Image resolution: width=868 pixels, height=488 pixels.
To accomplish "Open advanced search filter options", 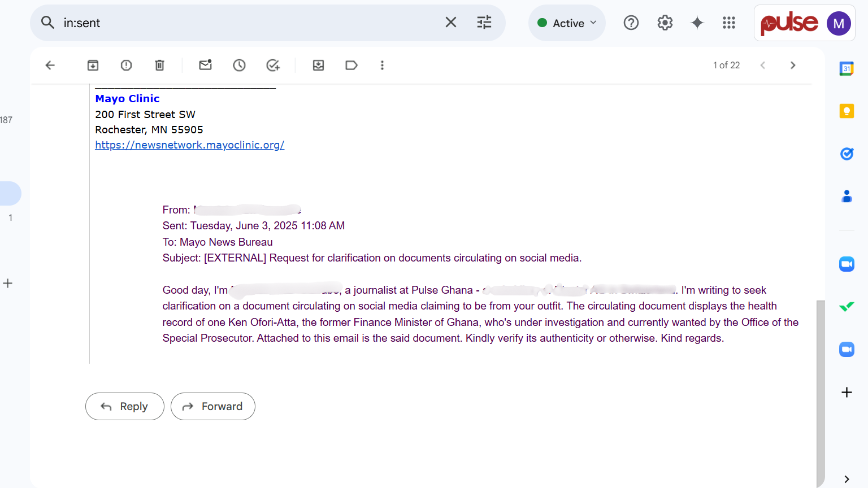I will pos(484,23).
